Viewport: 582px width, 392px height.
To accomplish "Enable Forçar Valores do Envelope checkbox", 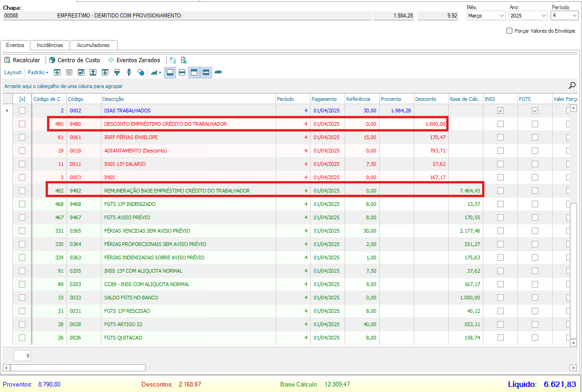I will click(x=509, y=31).
